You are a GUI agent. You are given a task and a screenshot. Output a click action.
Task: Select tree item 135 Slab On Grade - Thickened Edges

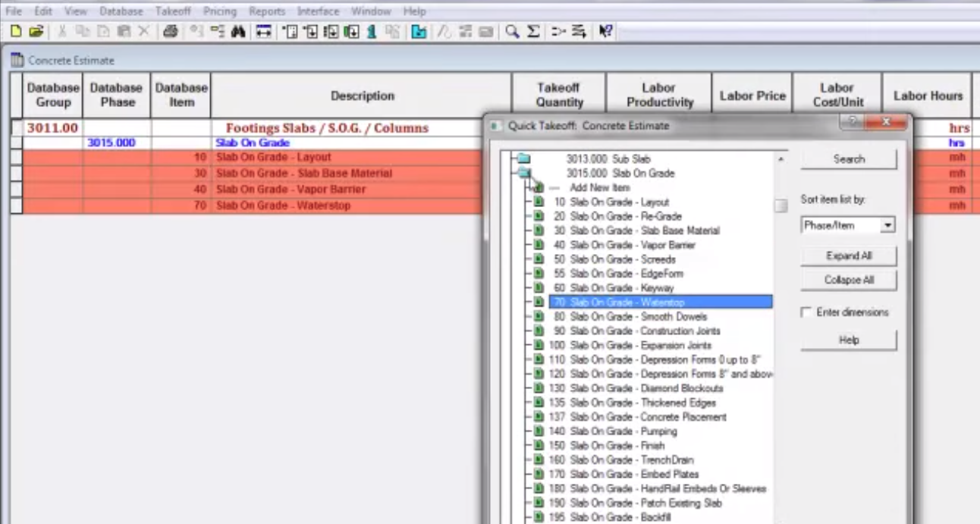click(x=632, y=403)
